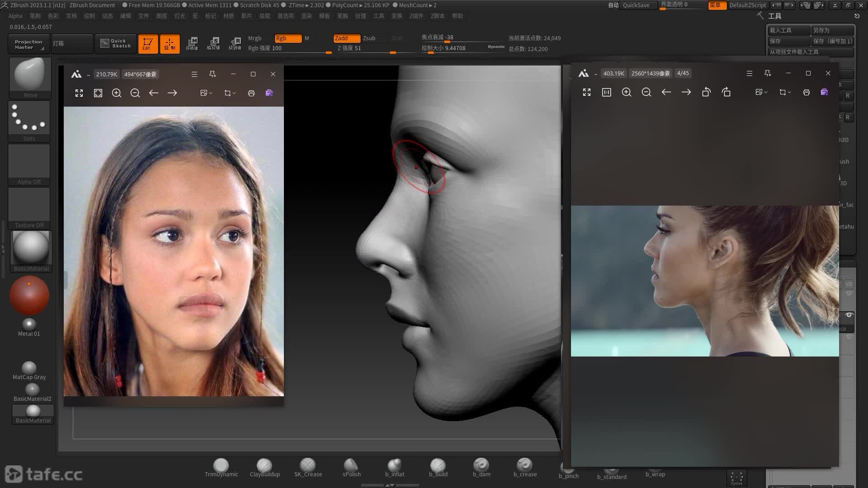Click the QuickSave button
This screenshot has width=868, height=488.
click(x=636, y=5)
